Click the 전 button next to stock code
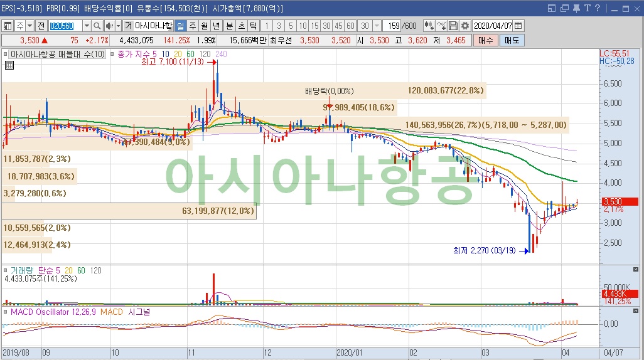 [x=41, y=26]
